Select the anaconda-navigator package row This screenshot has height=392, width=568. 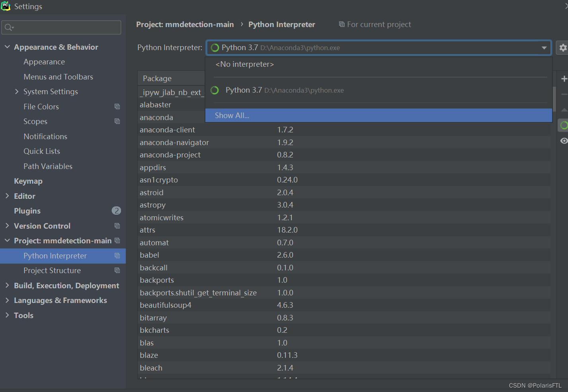pyautogui.click(x=344, y=142)
